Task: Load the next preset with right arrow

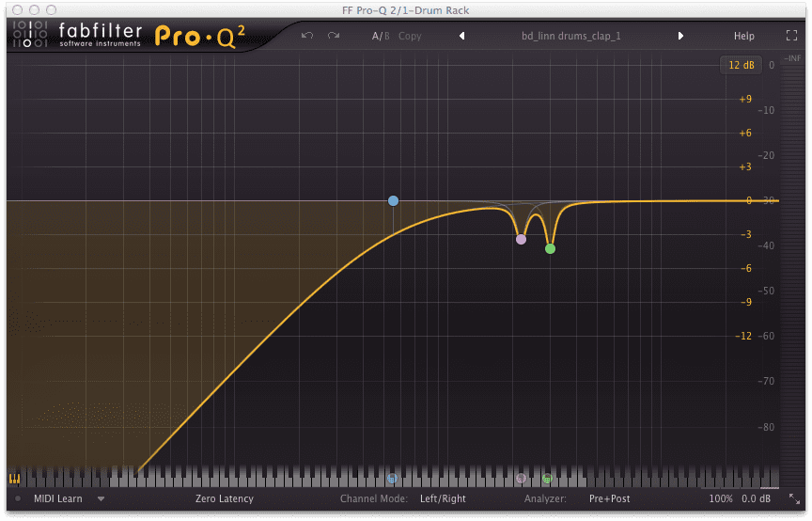Action: [680, 36]
